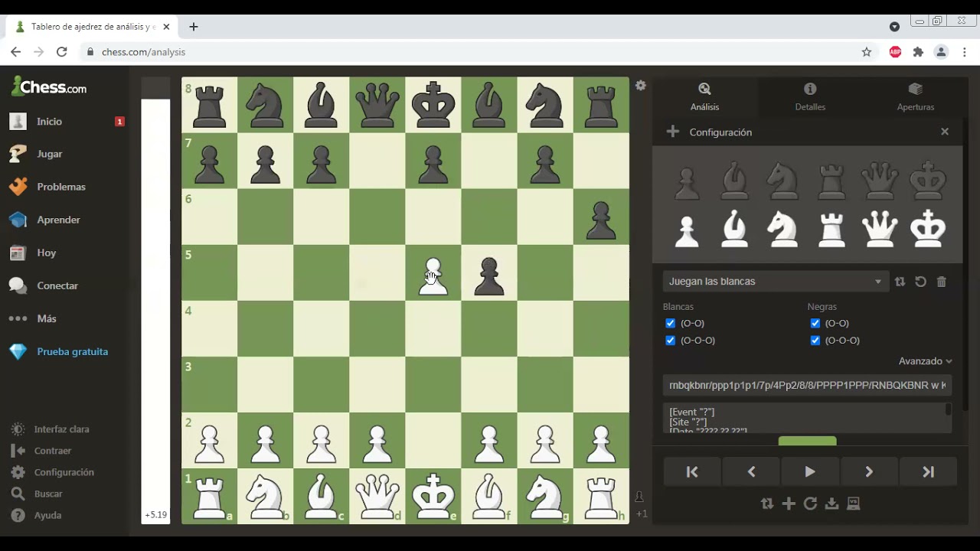Click the white pawn on e5
The image size is (980, 551).
click(x=433, y=275)
